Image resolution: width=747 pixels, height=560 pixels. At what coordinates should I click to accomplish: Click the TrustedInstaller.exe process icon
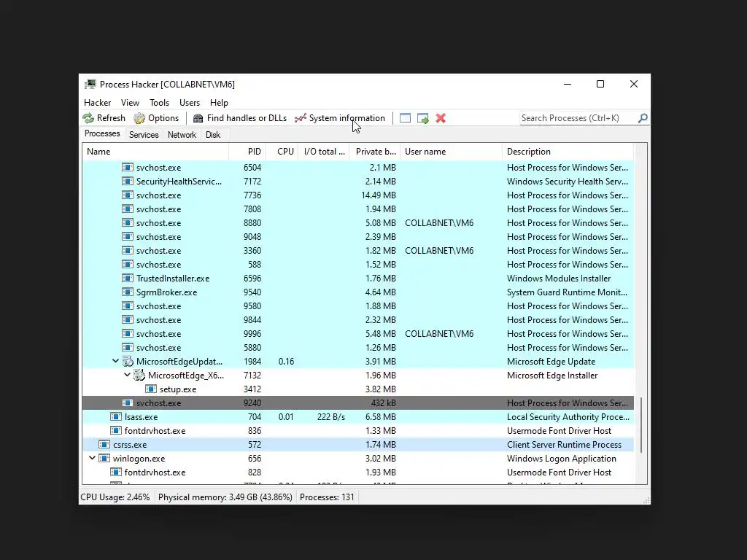(127, 278)
